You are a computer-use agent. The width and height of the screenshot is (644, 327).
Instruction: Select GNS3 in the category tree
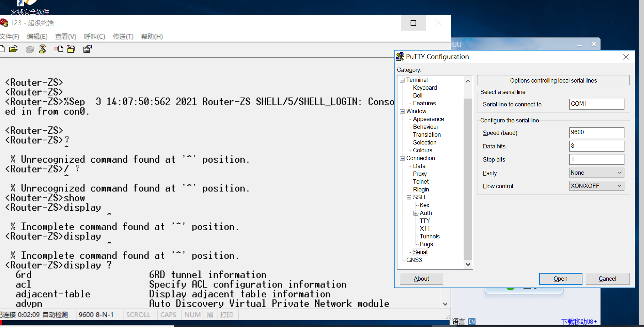click(414, 260)
